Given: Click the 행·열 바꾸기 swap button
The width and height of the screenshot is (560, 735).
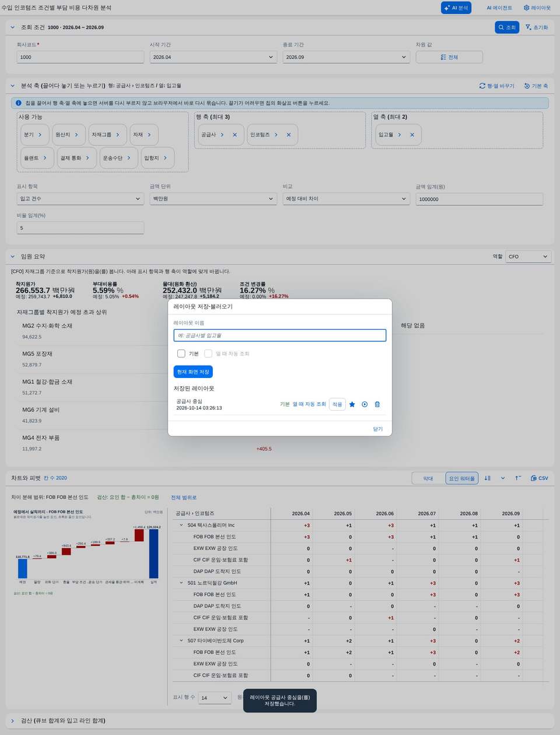Looking at the screenshot, I should [x=497, y=86].
